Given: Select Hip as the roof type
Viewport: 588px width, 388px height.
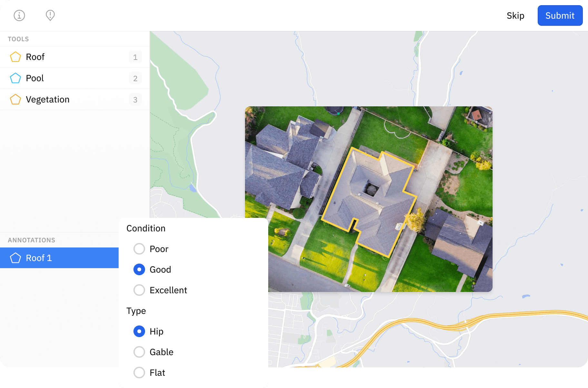Looking at the screenshot, I should [x=139, y=331].
